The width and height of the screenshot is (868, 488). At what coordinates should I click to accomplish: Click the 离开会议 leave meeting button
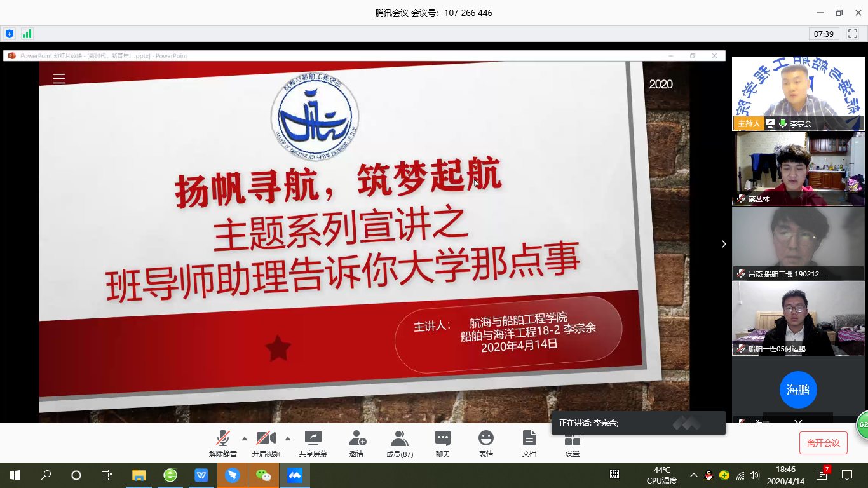click(x=823, y=443)
